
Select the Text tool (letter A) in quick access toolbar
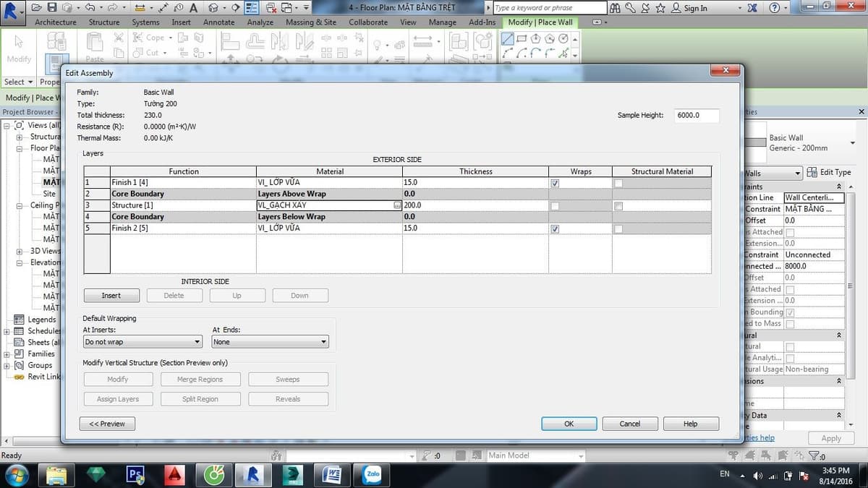pyautogui.click(x=193, y=8)
